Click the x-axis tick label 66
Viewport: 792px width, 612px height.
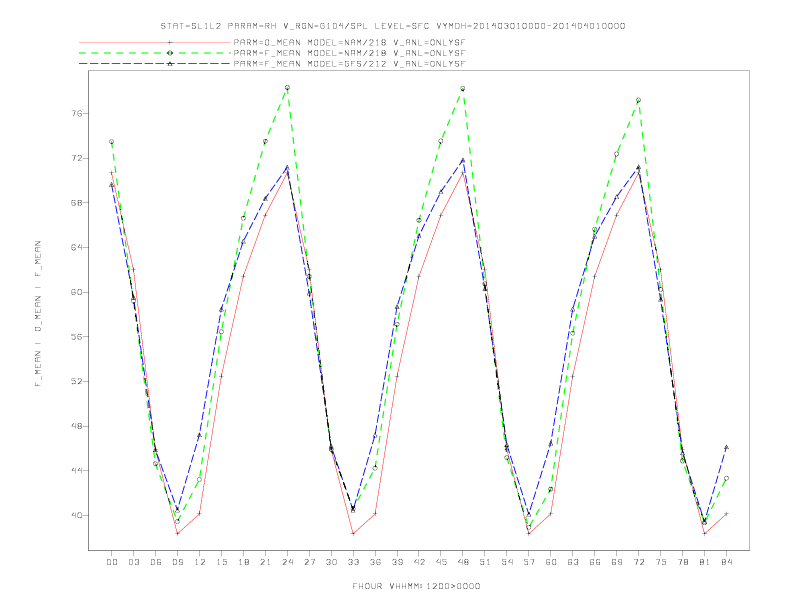coord(595,562)
